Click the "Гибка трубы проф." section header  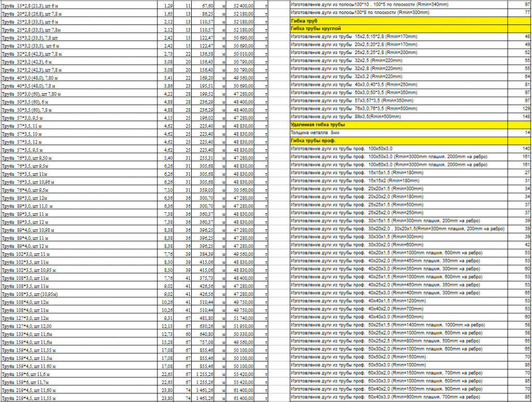point(313,140)
